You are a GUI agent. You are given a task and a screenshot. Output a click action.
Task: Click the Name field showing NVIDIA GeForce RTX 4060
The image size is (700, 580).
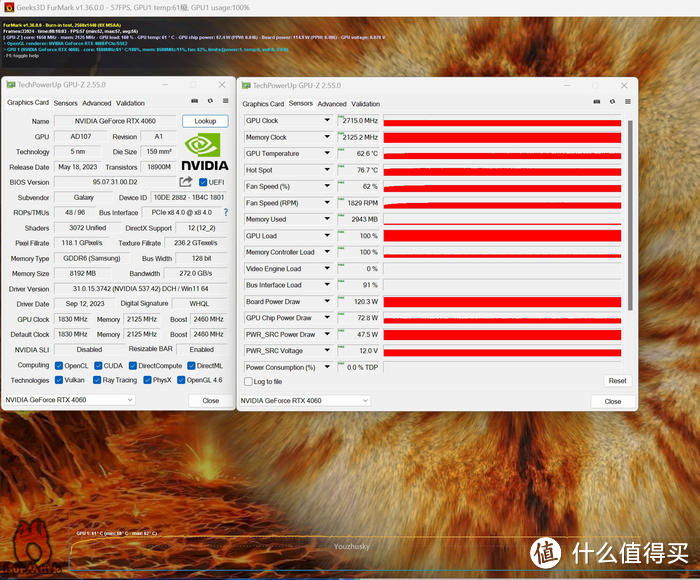[115, 121]
